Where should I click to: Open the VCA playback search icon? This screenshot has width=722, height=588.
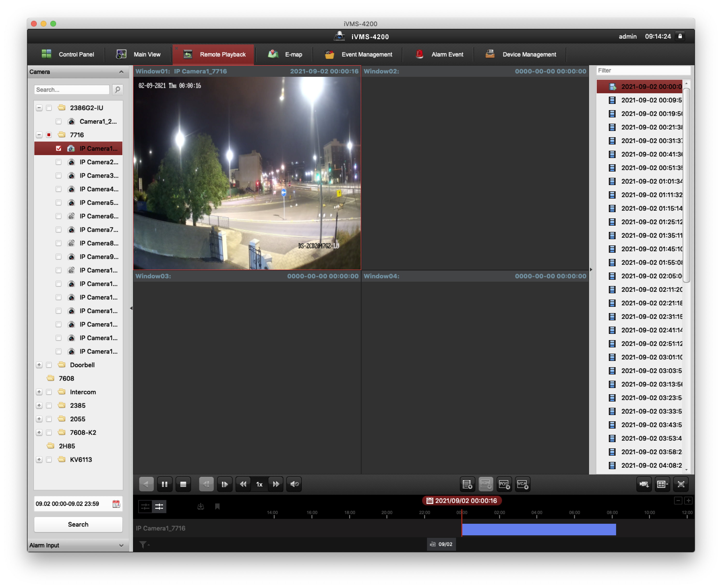(x=523, y=484)
